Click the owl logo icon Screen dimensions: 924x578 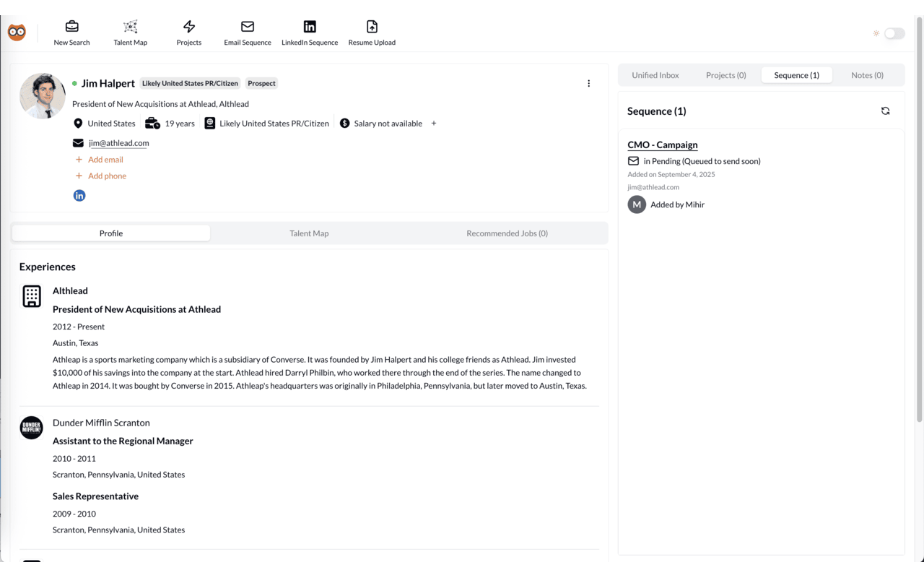click(x=17, y=33)
